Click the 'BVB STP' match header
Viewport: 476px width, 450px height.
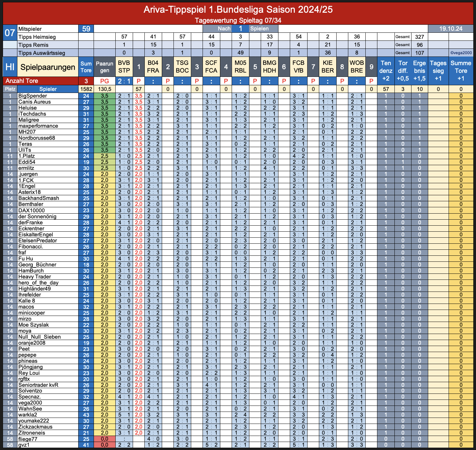(124, 67)
